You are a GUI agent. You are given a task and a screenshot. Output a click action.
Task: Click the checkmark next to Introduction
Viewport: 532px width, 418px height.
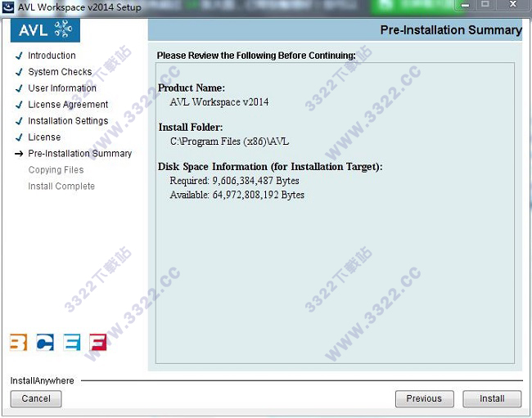pos(19,56)
